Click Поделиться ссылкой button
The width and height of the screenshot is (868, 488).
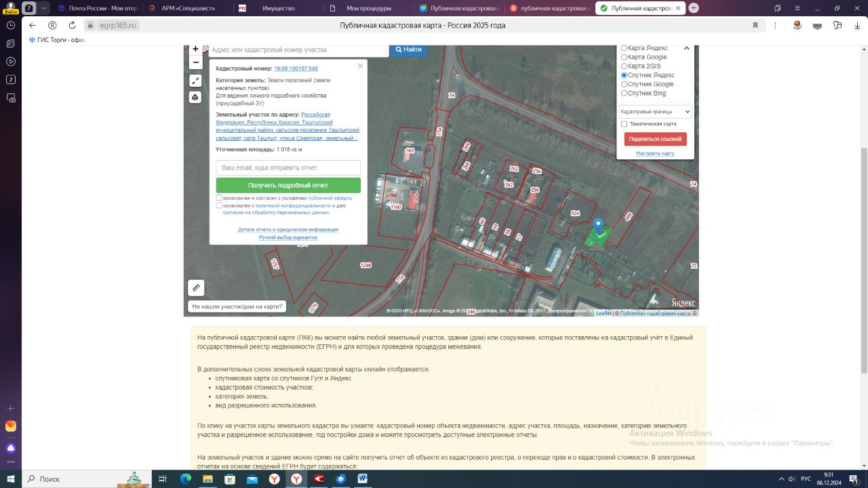point(655,139)
